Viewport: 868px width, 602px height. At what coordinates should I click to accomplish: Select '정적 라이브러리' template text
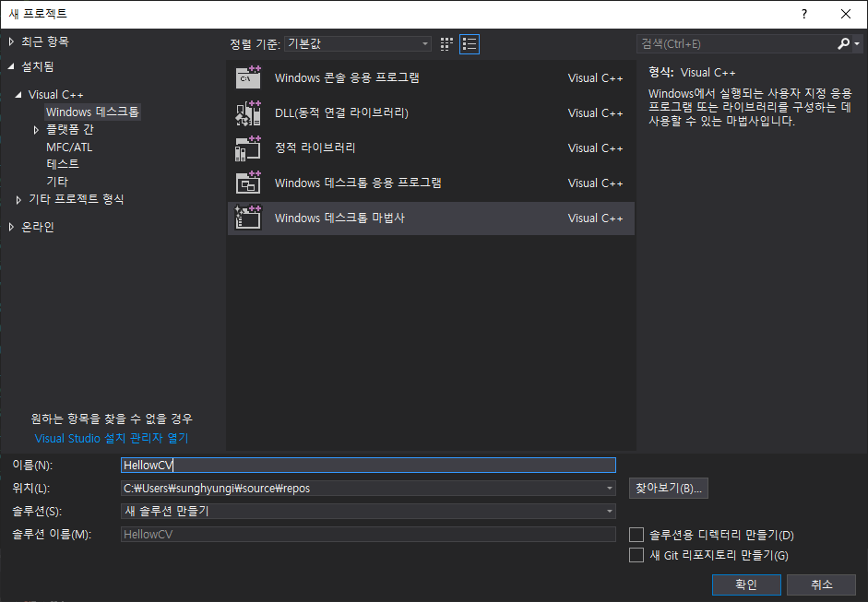coord(315,148)
